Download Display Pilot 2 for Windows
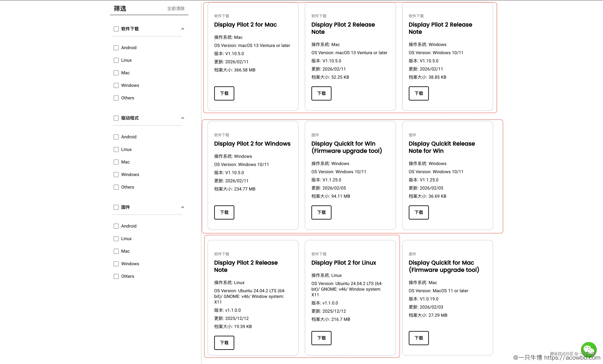Image resolution: width=603 pixels, height=364 pixels. click(x=224, y=212)
